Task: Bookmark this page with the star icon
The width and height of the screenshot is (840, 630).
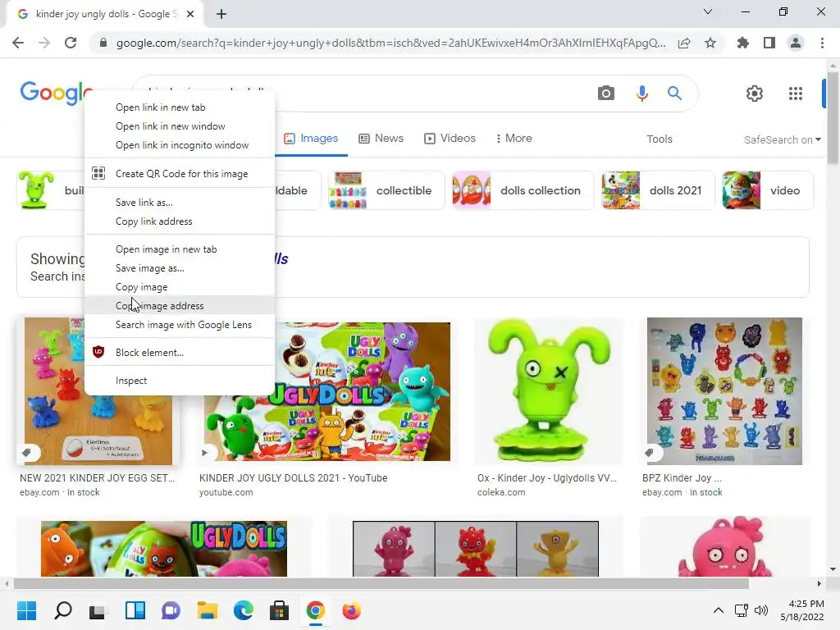Action: tap(710, 43)
